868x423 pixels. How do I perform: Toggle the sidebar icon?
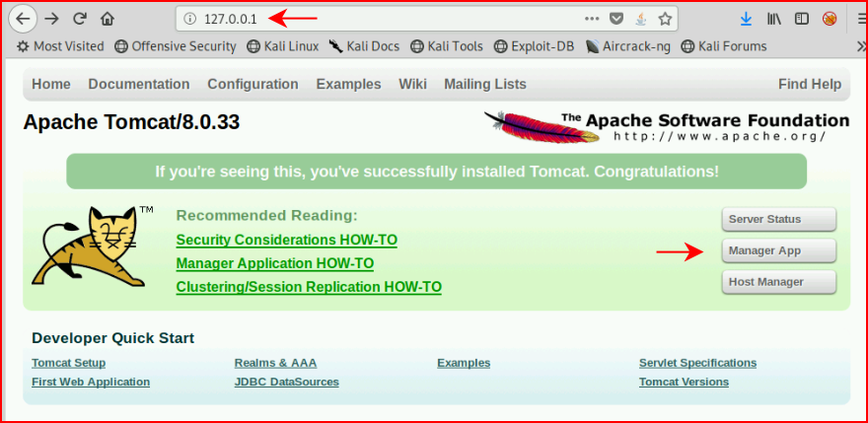pos(801,19)
